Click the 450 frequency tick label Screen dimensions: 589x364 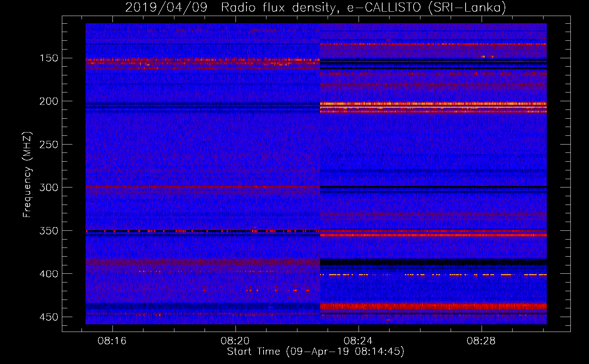click(x=49, y=317)
